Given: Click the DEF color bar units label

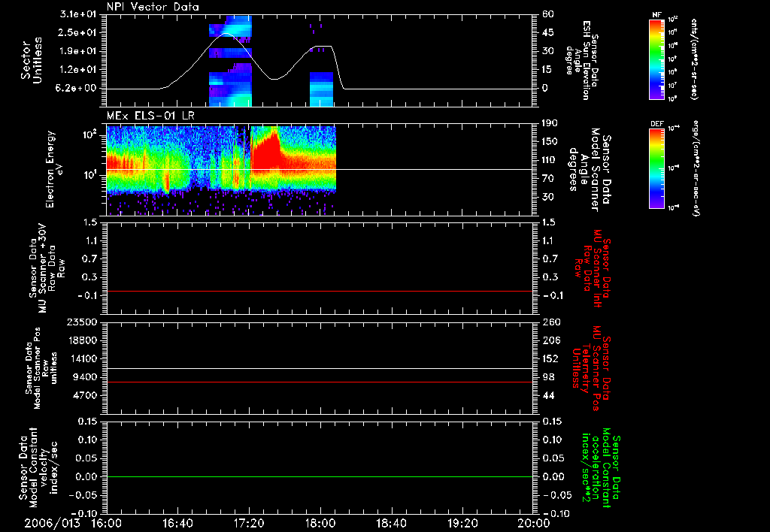Looking at the screenshot, I should (x=696, y=168).
